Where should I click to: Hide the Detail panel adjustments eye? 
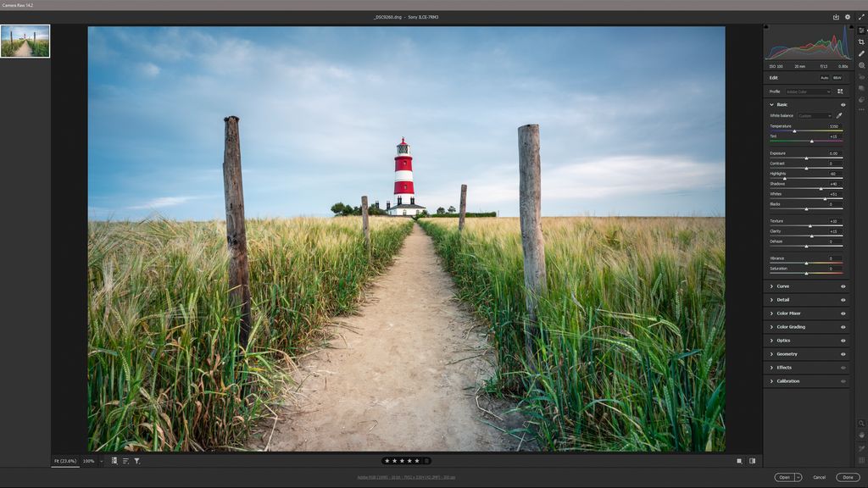pos(841,299)
